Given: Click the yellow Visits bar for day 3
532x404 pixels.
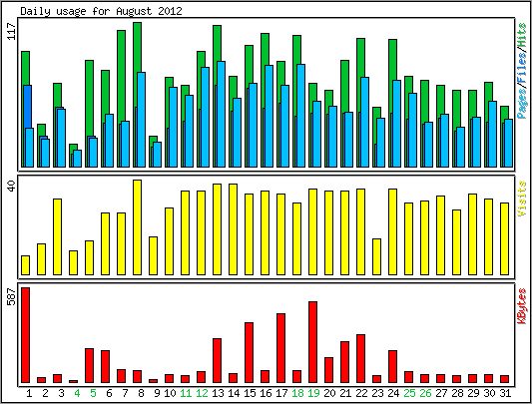Looking at the screenshot, I should click(x=57, y=236).
